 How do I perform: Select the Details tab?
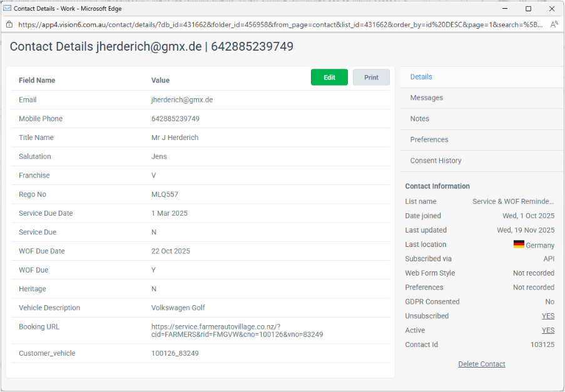[x=420, y=76]
